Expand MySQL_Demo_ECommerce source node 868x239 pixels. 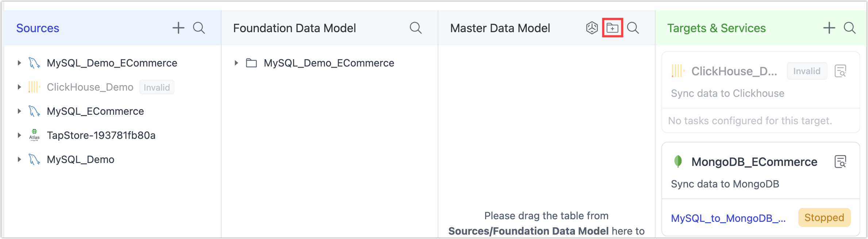tap(19, 63)
